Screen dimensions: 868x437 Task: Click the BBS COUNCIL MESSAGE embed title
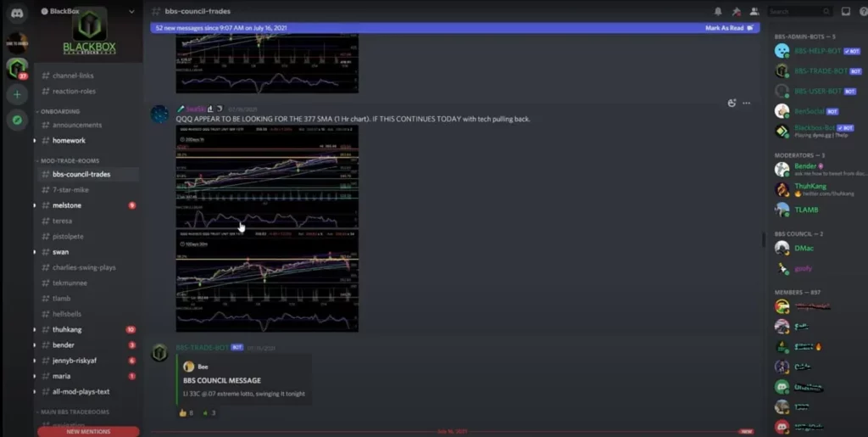[222, 380]
